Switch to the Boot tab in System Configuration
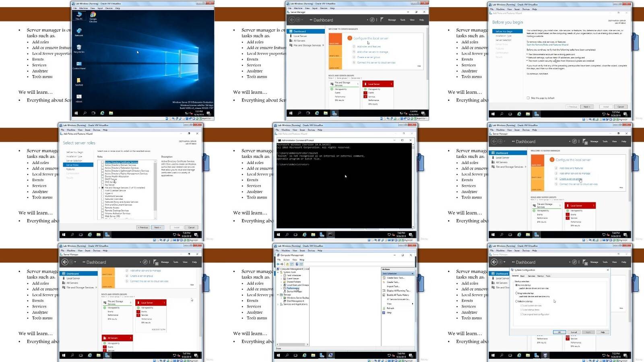 pyautogui.click(x=522, y=276)
